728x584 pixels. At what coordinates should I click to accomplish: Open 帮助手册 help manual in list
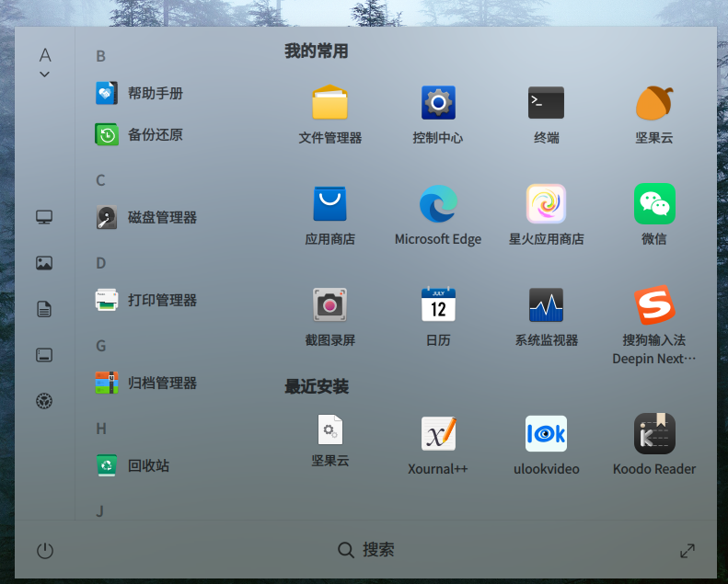click(139, 93)
